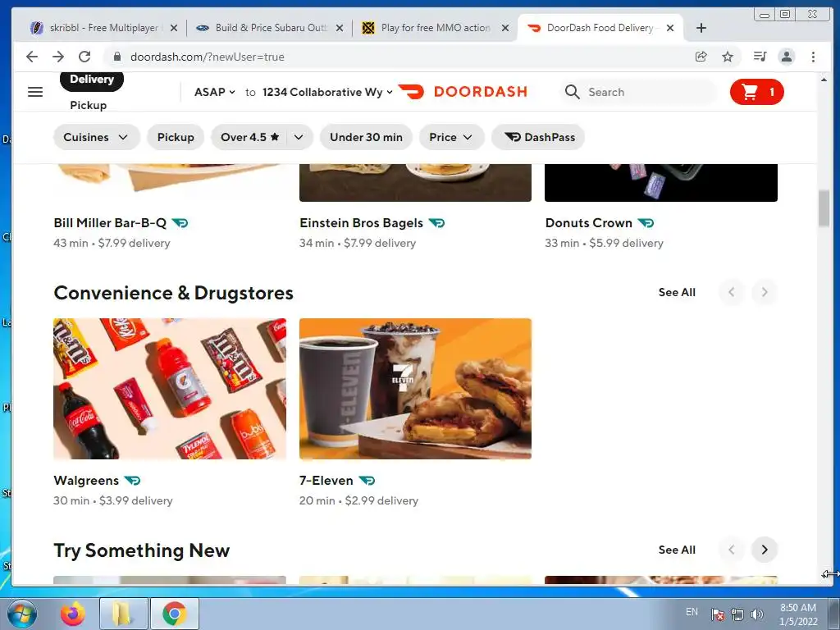Switch to Play for free MMO tab

(x=435, y=28)
